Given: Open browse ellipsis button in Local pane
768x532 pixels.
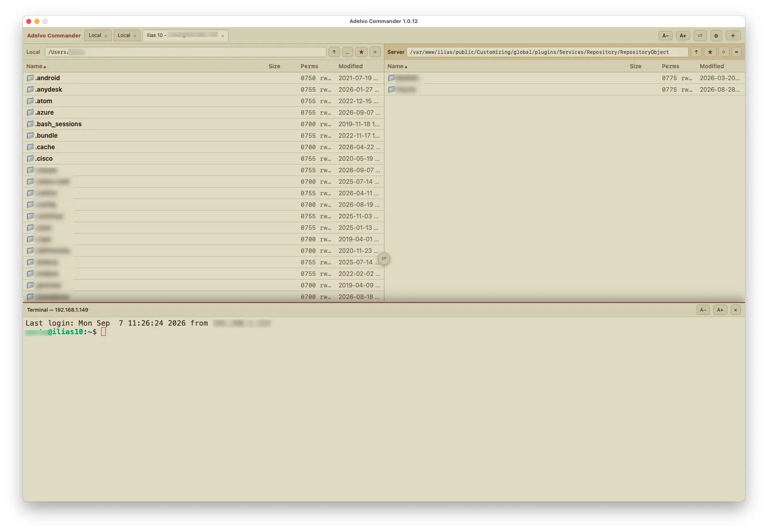Looking at the screenshot, I should tap(347, 52).
